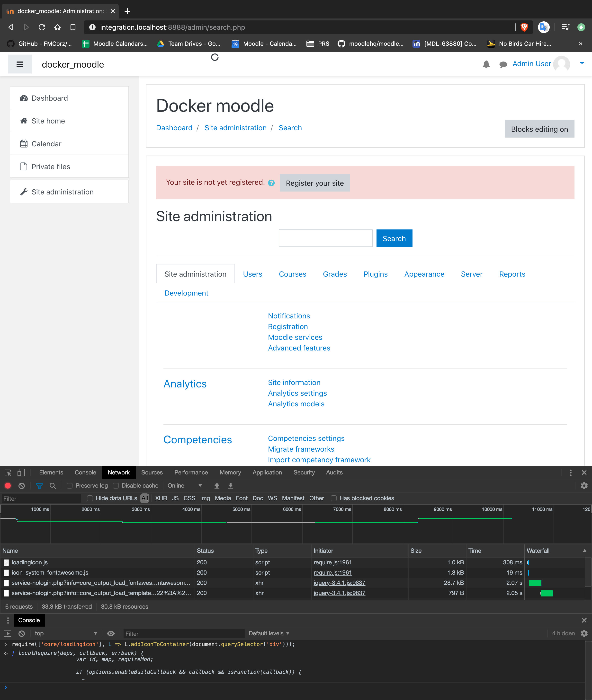Click the Admin User avatar
The image size is (592, 700).
click(x=561, y=64)
